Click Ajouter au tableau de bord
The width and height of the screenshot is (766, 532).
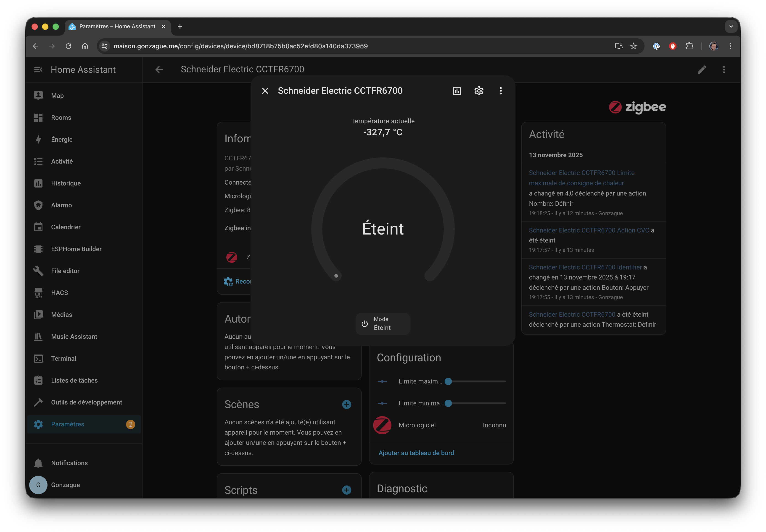416,453
